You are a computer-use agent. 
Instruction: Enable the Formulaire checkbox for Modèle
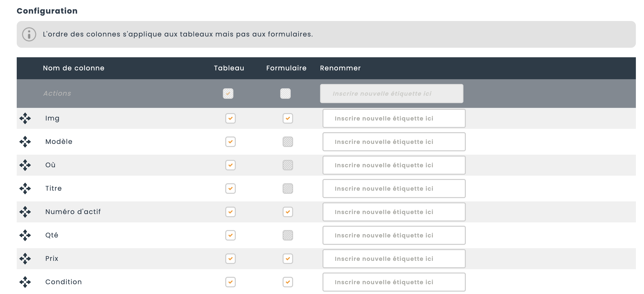point(288,142)
